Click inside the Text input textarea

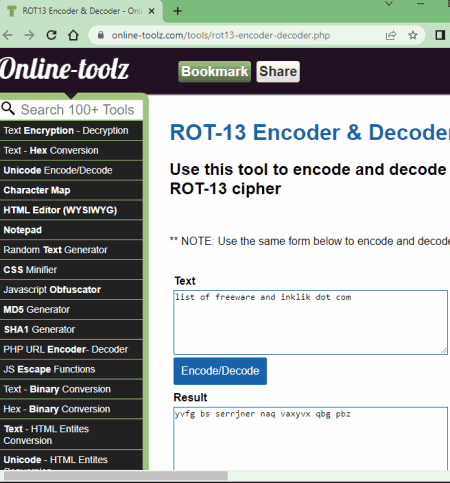click(x=310, y=322)
